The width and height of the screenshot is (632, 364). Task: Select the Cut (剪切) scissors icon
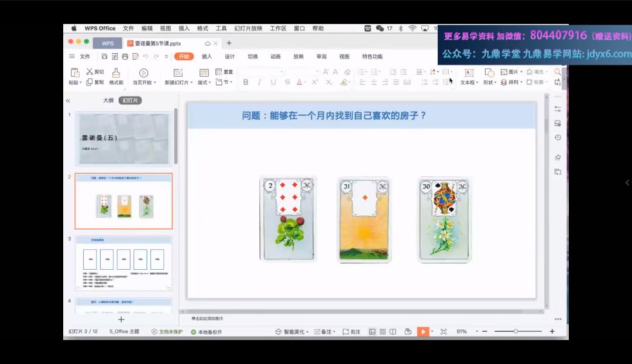(x=90, y=71)
